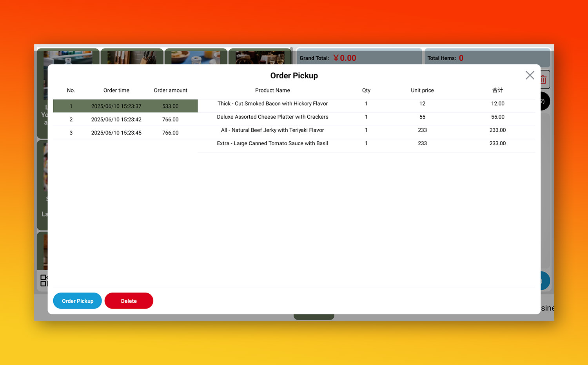
Task: Select order number 1 at 15:23:37
Action: pos(125,106)
